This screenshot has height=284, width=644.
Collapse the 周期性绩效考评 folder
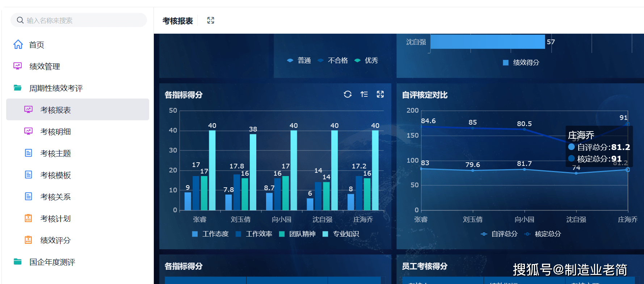click(x=56, y=88)
